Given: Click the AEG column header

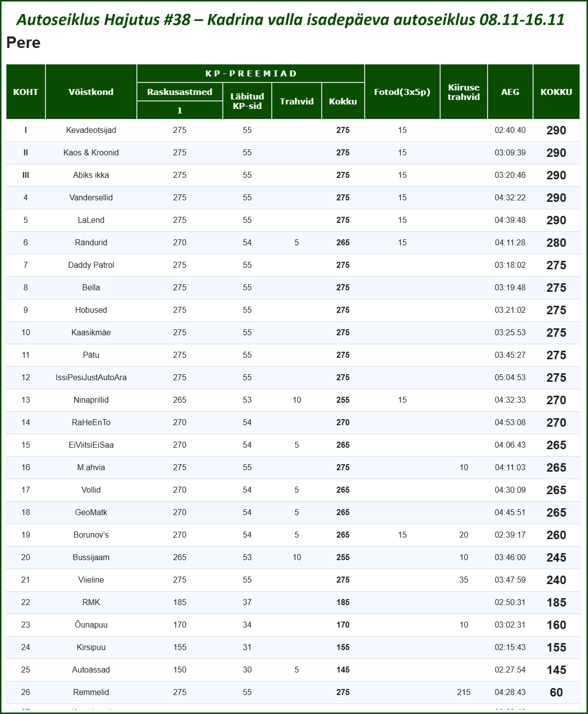Looking at the screenshot, I should (510, 92).
